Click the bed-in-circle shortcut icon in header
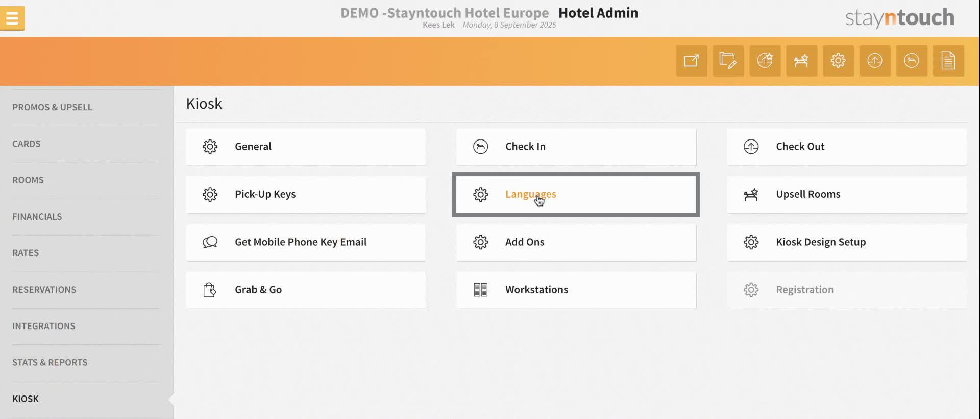Image resolution: width=980 pixels, height=419 pixels. click(x=912, y=61)
